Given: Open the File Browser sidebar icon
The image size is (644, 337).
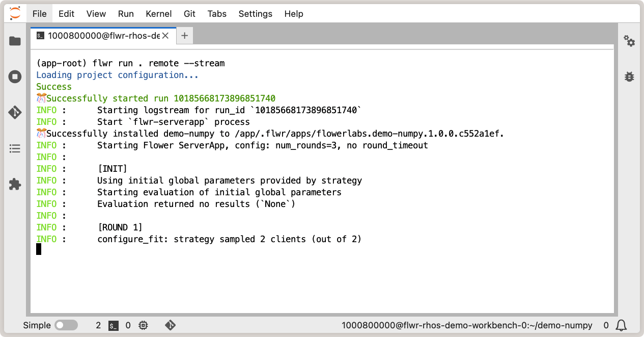Looking at the screenshot, I should [15, 41].
